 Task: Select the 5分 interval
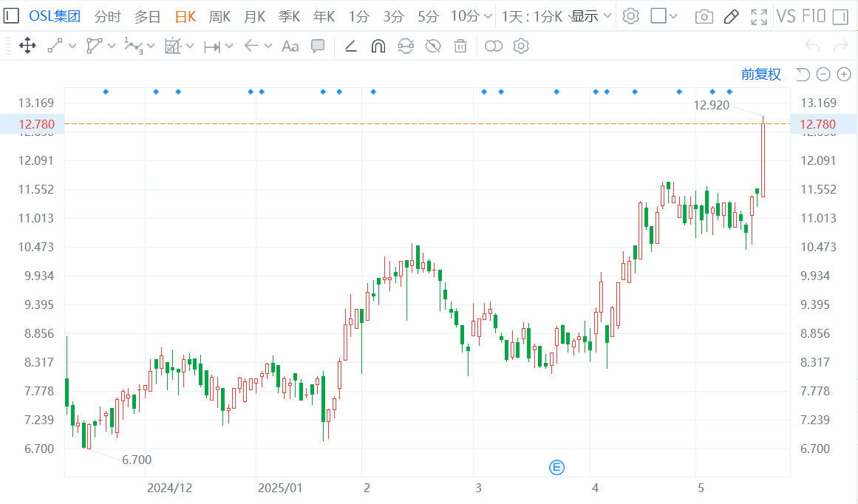428,17
